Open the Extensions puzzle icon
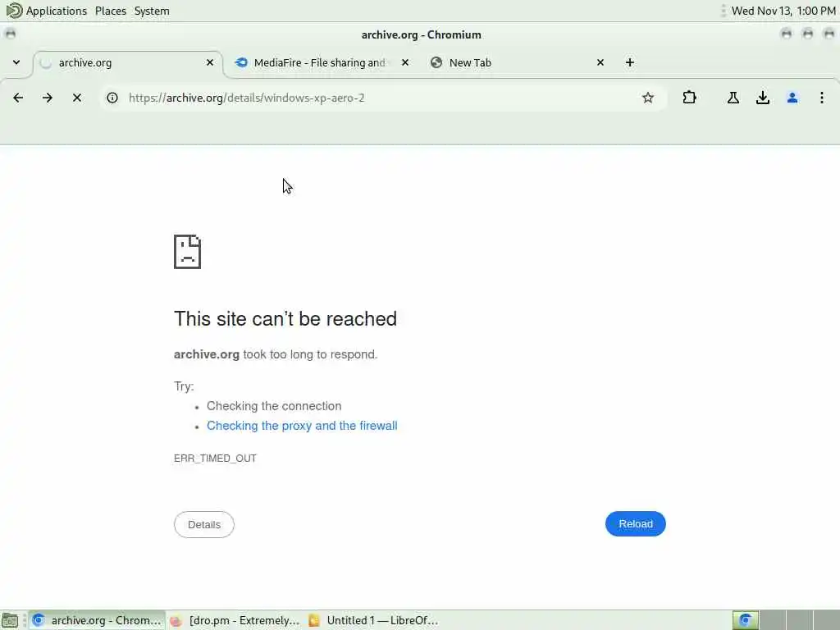The width and height of the screenshot is (840, 630). [x=689, y=98]
